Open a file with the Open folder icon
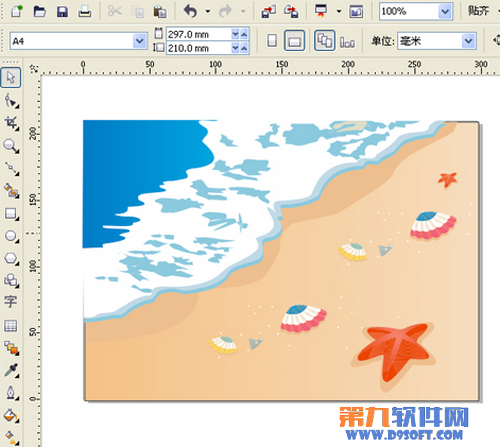Screen dimensions: 500x447 click(x=40, y=11)
